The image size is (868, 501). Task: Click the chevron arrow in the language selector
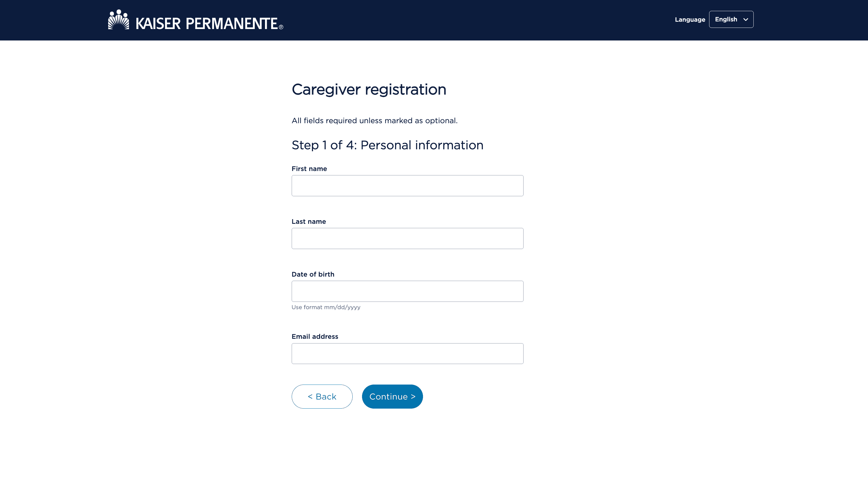coord(745,20)
